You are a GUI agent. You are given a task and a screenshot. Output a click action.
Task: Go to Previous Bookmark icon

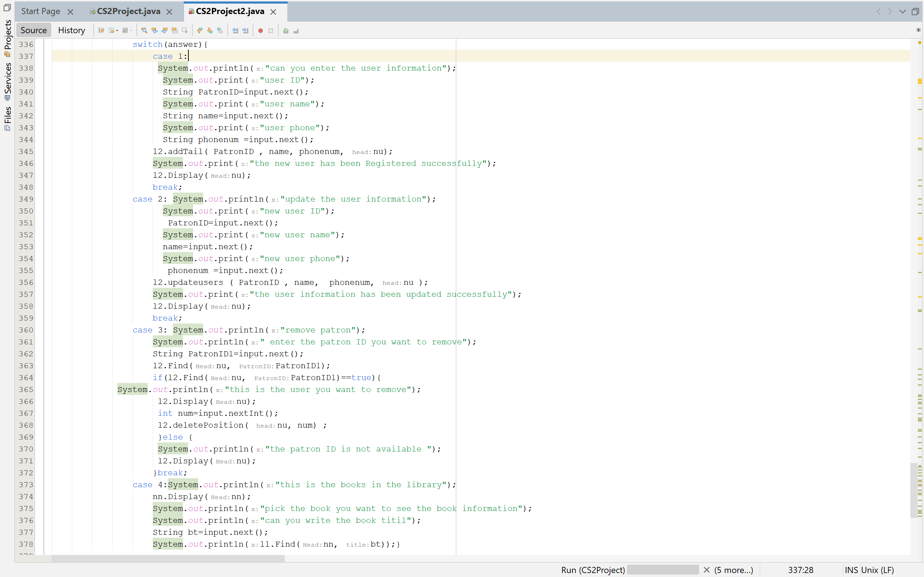tap(199, 31)
